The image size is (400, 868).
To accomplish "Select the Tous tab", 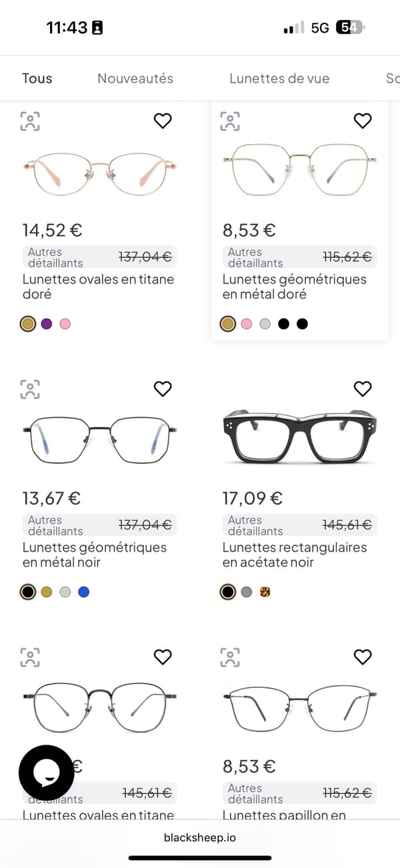I will (37, 78).
